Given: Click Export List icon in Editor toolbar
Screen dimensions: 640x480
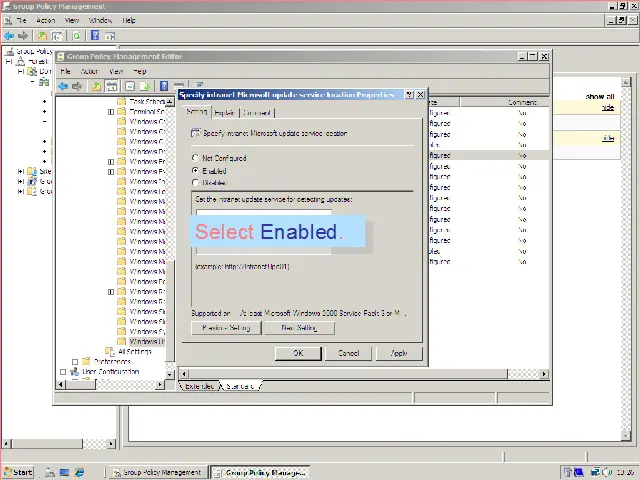Looking at the screenshot, I should pyautogui.click(x=145, y=86).
